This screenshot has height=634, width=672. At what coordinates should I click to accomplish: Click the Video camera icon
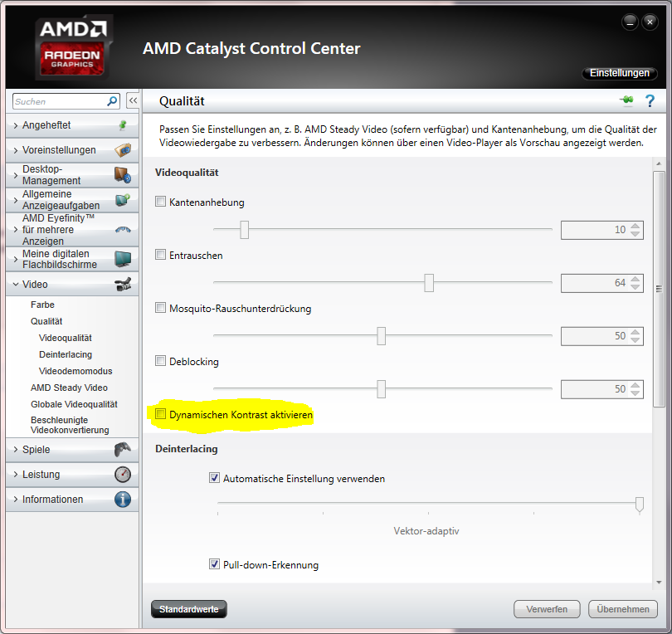pyautogui.click(x=123, y=284)
